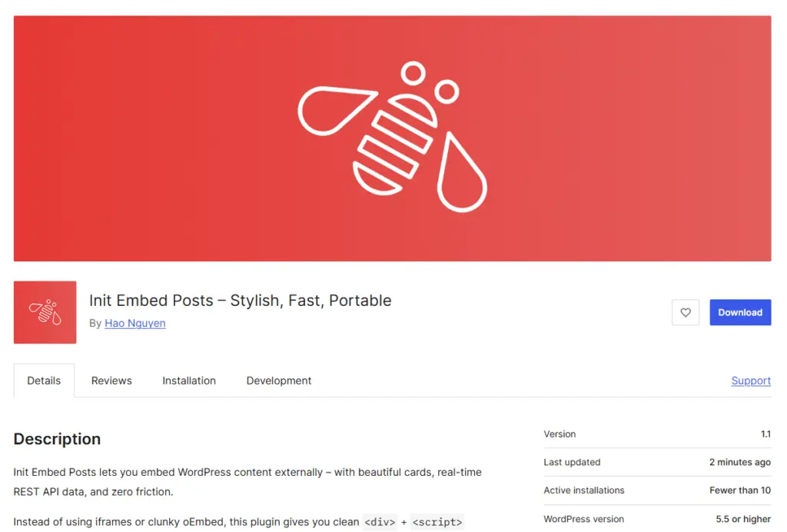Open the Hao Nguyen author link
Image resolution: width=787 pixels, height=532 pixels.
(x=135, y=323)
